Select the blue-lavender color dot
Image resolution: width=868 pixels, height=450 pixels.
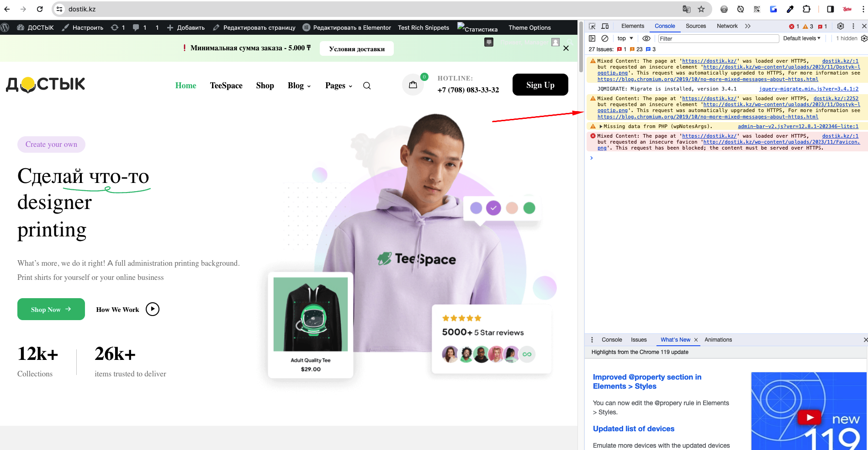point(476,208)
